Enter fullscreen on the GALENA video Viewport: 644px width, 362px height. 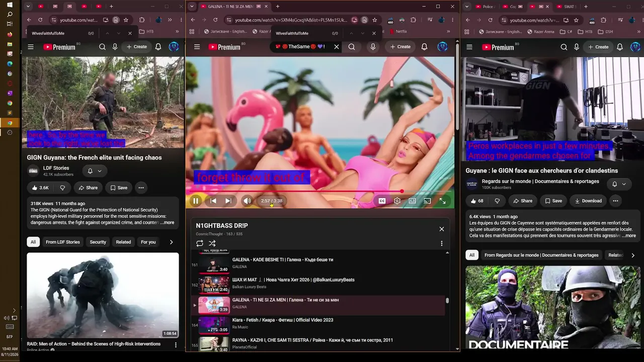(x=442, y=201)
